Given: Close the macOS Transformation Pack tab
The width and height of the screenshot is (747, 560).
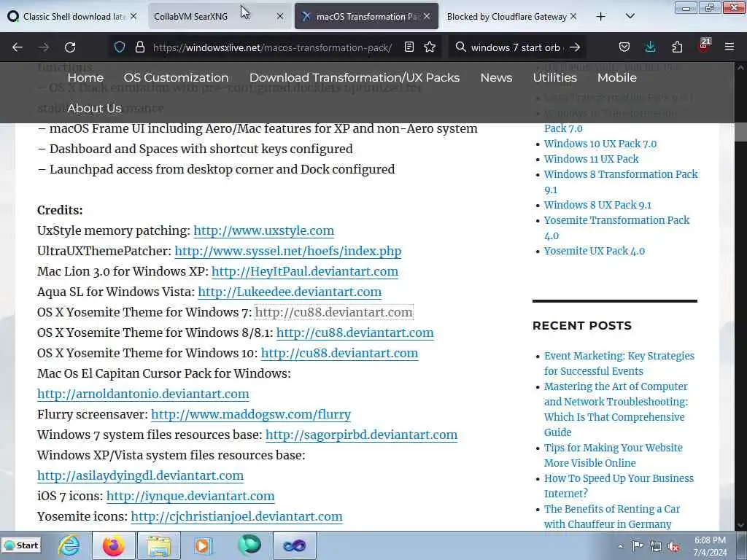Looking at the screenshot, I should point(427,16).
